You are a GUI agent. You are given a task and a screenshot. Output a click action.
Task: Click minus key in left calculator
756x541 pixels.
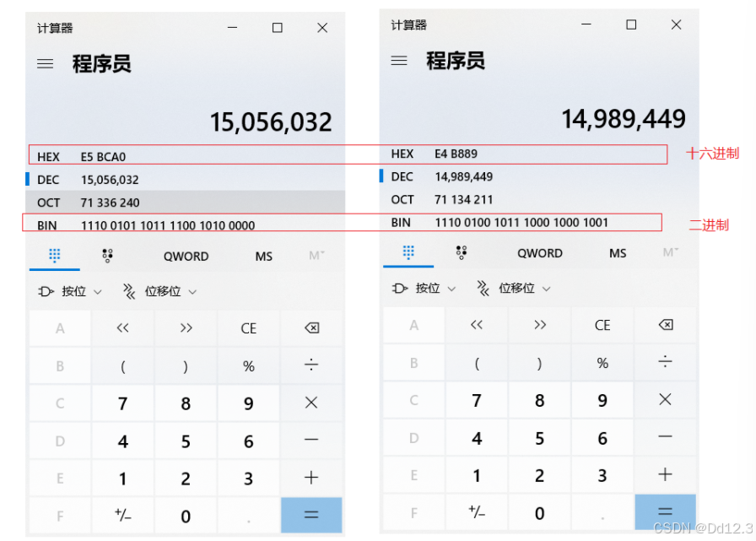coord(311,441)
